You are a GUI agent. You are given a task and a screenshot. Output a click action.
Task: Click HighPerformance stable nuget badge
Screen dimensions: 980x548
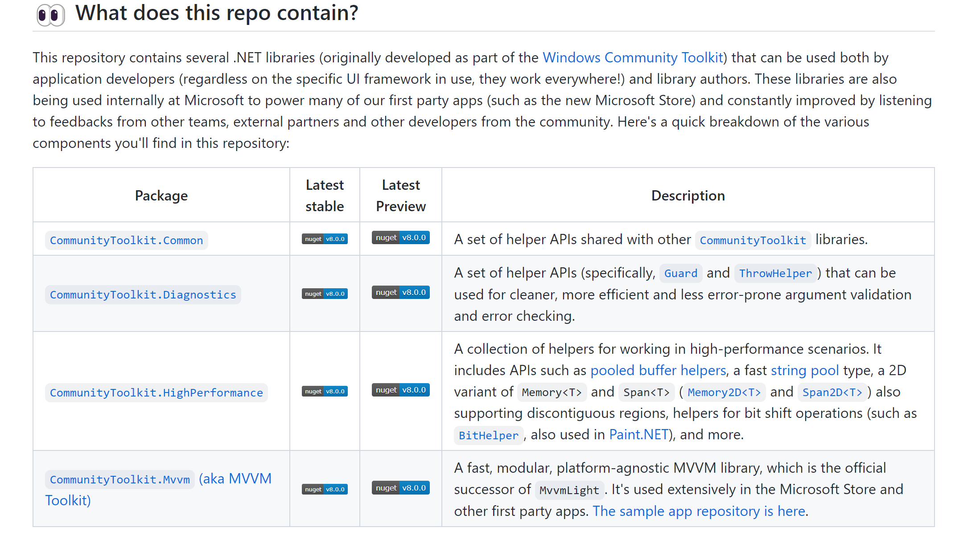coord(325,391)
